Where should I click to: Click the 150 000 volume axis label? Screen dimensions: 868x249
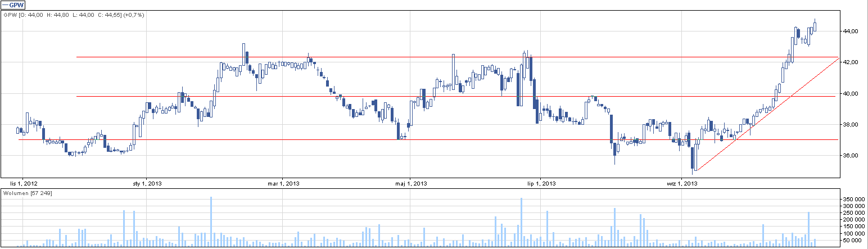coord(853,227)
